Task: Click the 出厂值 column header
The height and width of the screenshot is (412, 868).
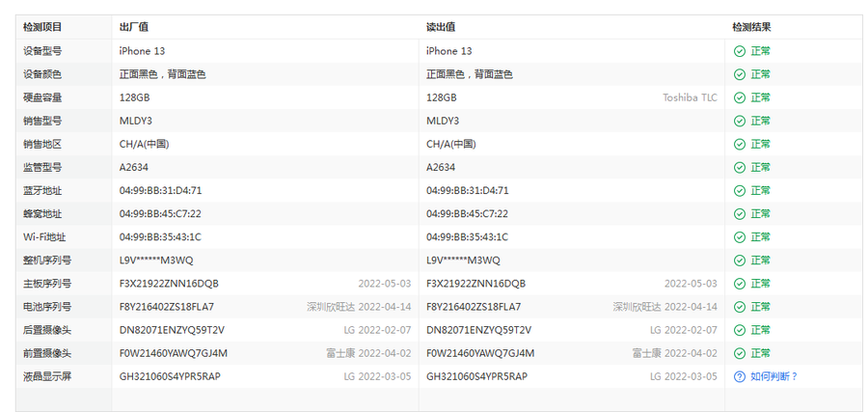Action: pos(133,27)
